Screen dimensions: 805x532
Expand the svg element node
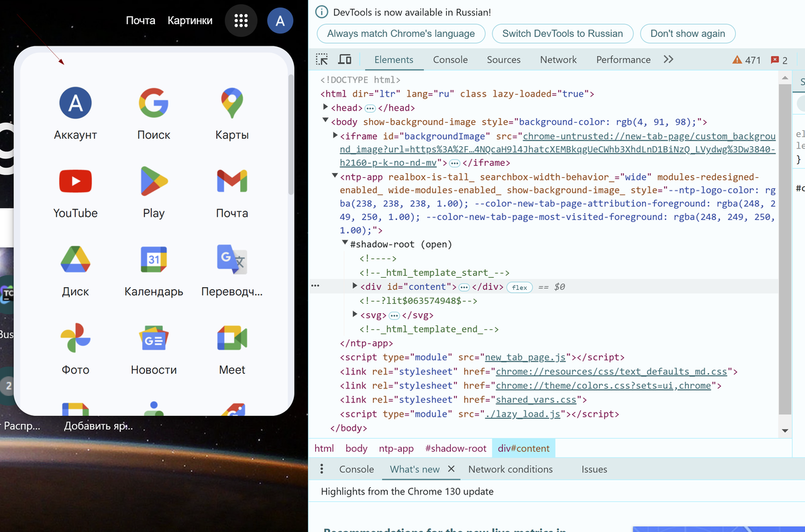point(355,315)
